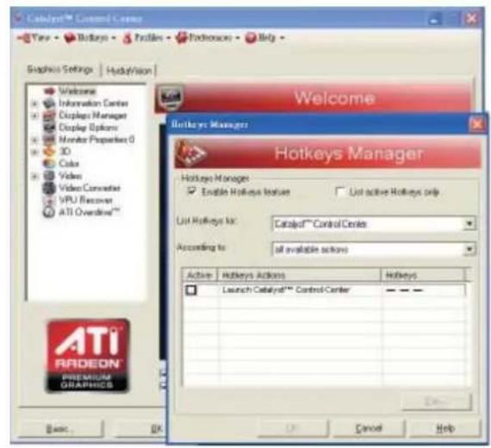Switch to the Graphics Settings tab
491x448 pixels.
click(60, 69)
